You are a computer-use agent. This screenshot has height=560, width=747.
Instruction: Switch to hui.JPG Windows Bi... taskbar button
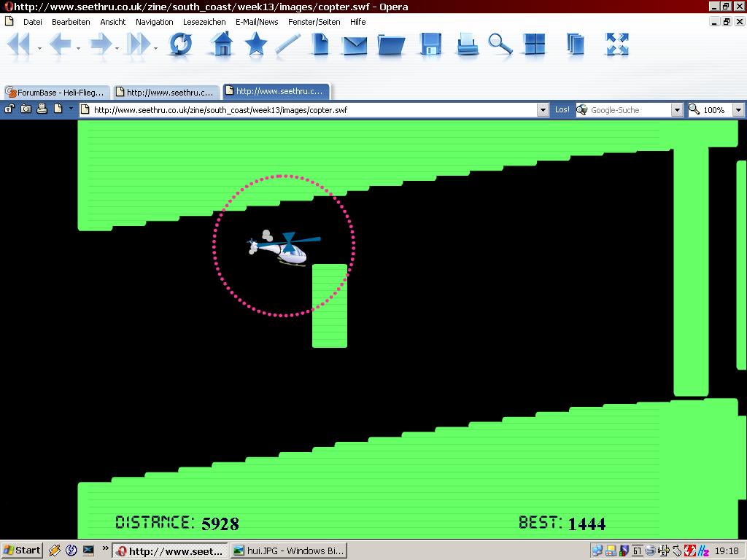[289, 551]
